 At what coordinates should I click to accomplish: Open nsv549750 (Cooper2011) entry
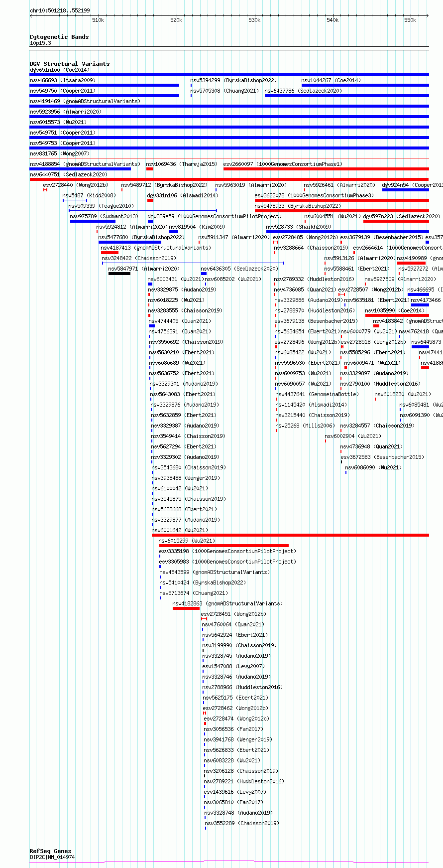pos(63,91)
